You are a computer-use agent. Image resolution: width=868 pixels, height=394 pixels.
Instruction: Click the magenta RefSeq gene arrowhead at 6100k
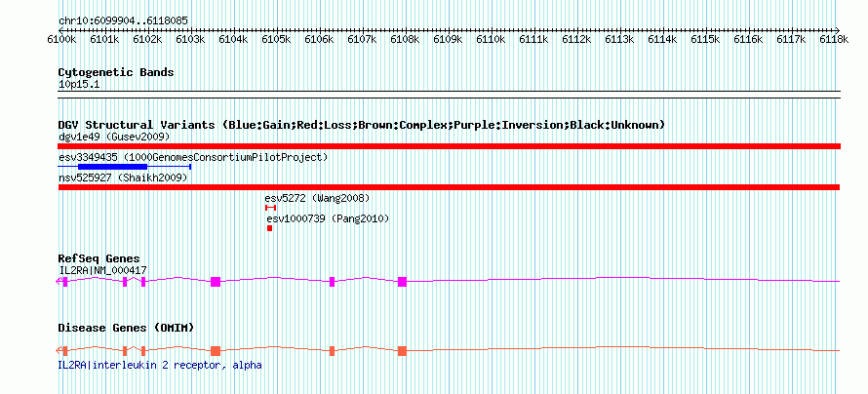pos(59,282)
